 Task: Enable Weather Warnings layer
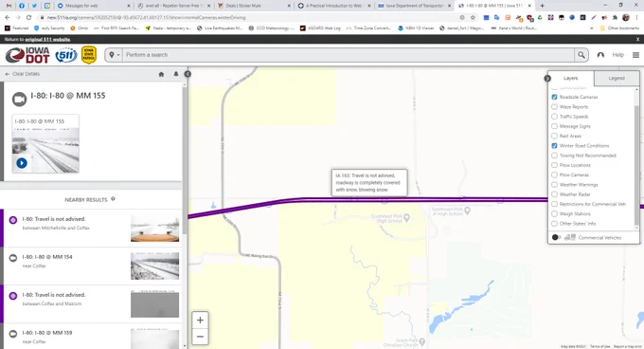tap(554, 185)
